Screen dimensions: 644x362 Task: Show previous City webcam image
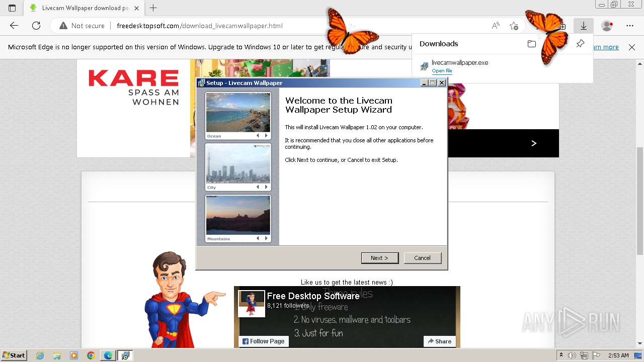point(258,187)
